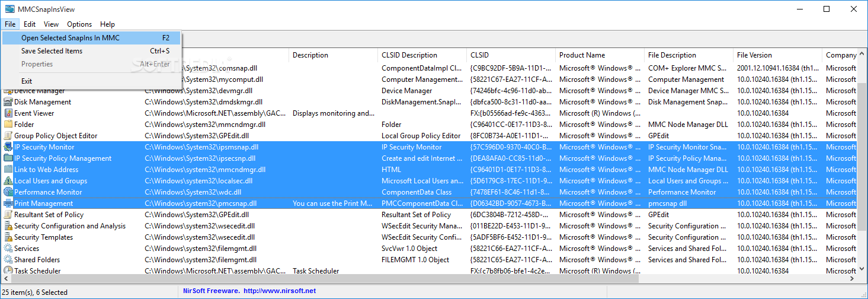
Task: Choose Save Selected Items from File menu
Action: (x=91, y=51)
